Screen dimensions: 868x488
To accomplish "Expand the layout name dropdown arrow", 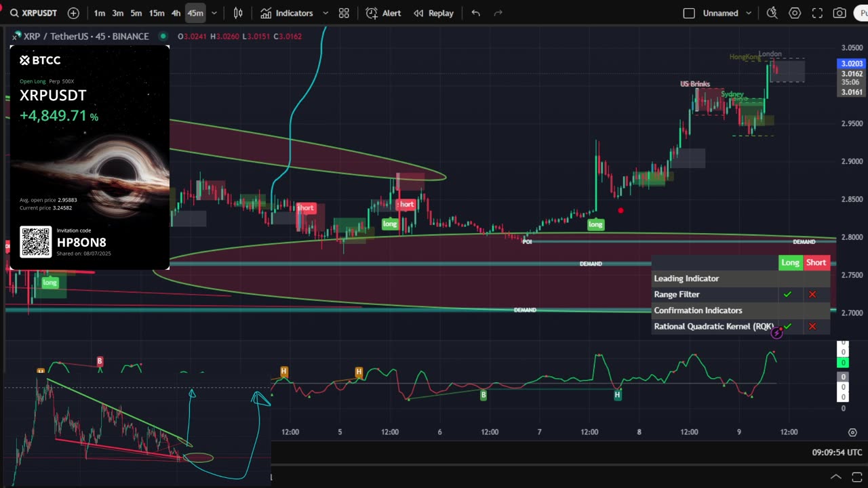I will tap(749, 13).
